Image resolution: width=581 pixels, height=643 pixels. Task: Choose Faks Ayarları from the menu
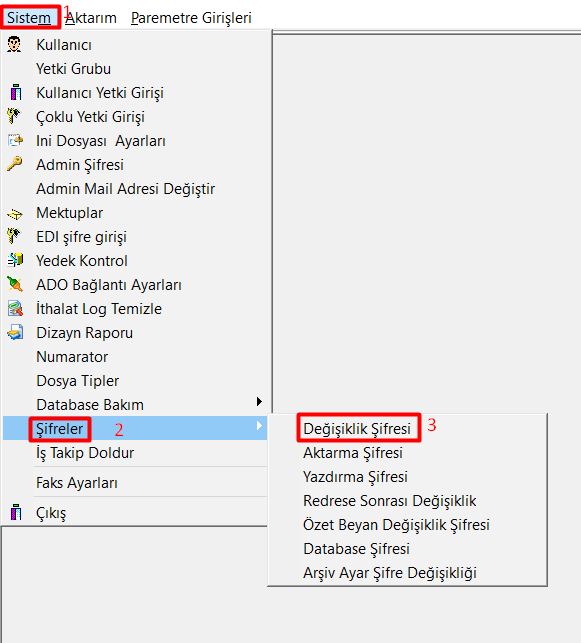(x=77, y=483)
